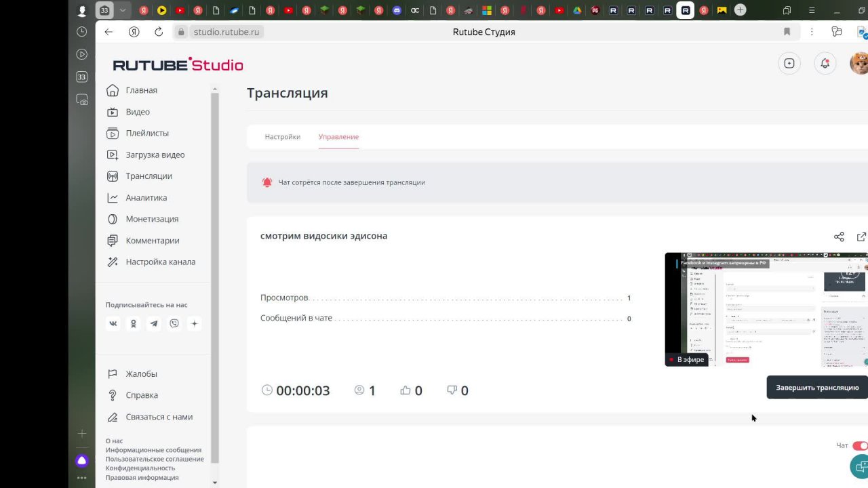This screenshot has width=868, height=488.
Task: Select the active Rutube browser tab
Action: click(x=686, y=10)
